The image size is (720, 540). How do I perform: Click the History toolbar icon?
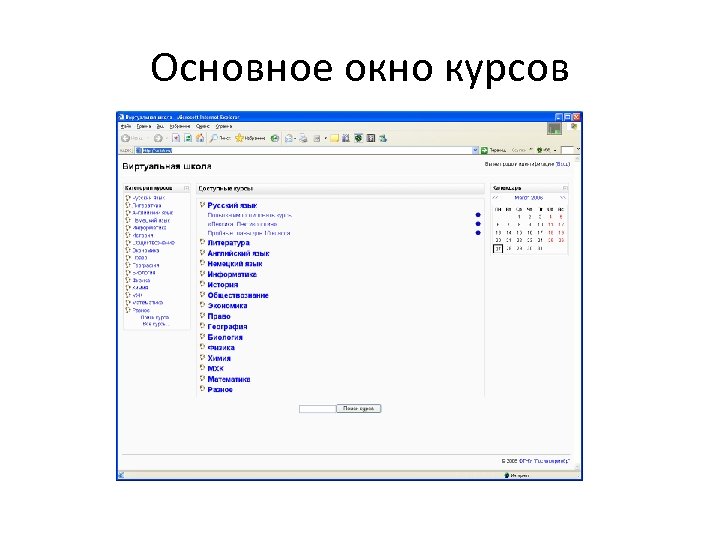point(275,138)
